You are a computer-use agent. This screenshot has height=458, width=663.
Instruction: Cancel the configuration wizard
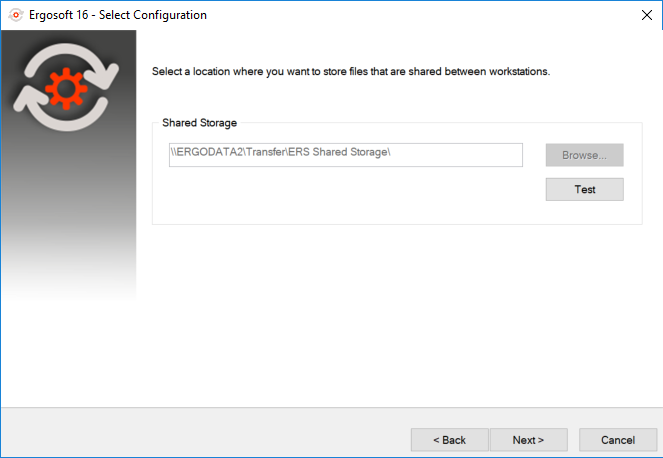coord(618,440)
